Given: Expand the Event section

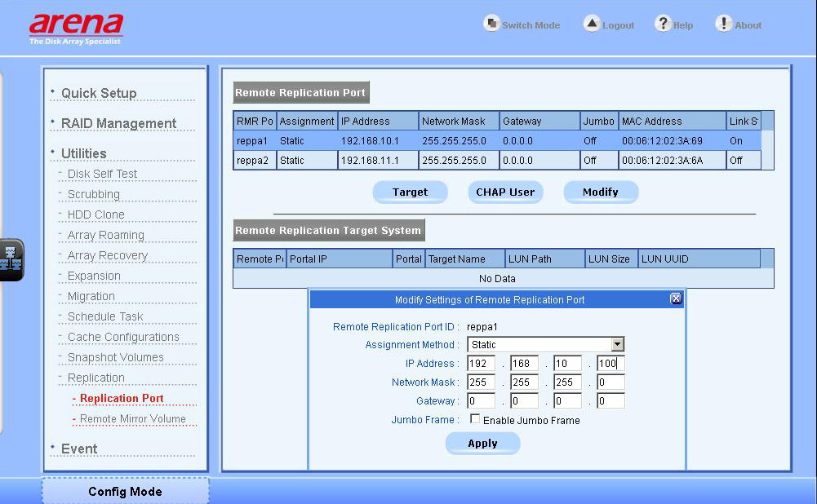Looking at the screenshot, I should (x=79, y=449).
